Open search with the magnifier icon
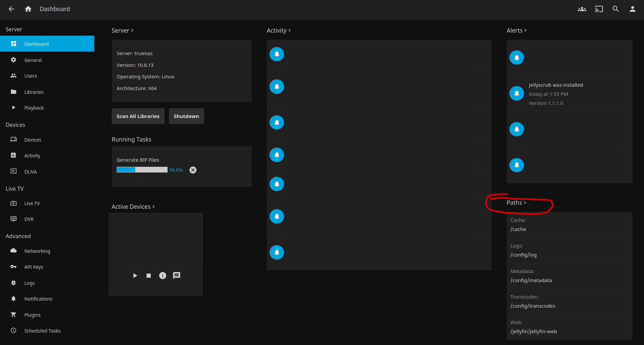The width and height of the screenshot is (644, 345). point(615,9)
